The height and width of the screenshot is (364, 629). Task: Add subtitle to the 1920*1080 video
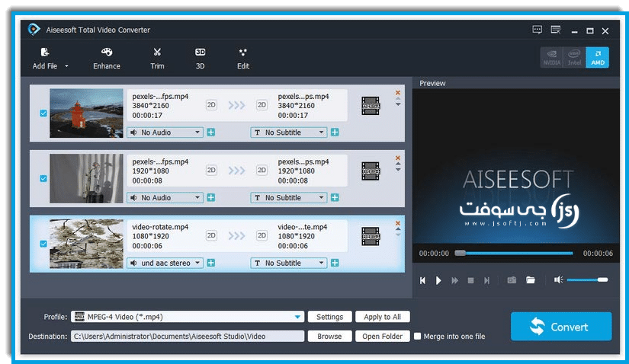[x=335, y=198]
